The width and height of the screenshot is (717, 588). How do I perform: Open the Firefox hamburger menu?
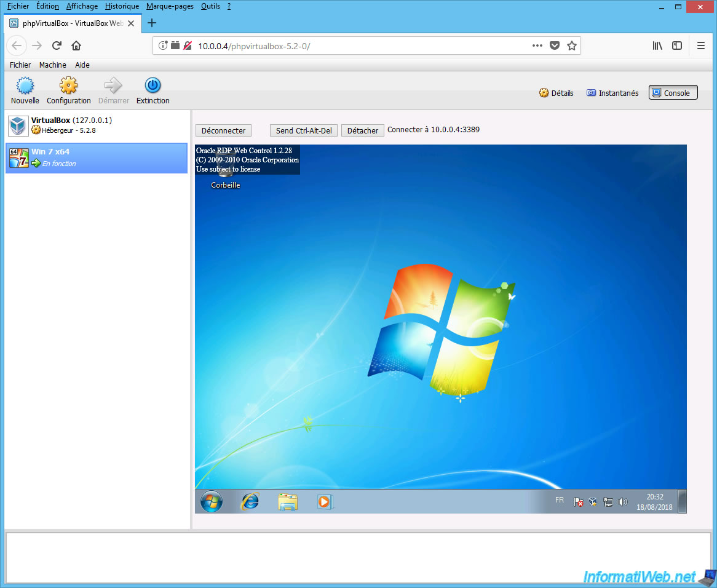700,46
